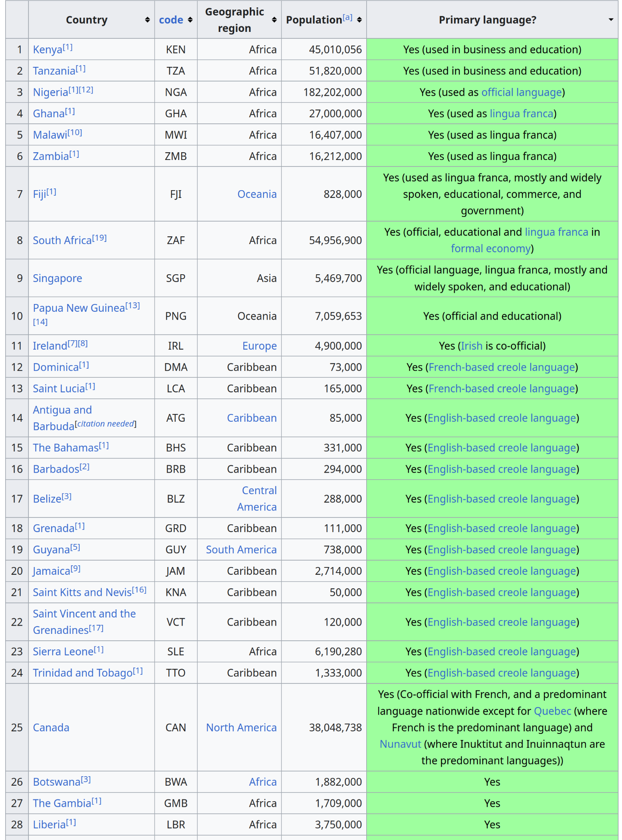Open lingua franca link in Ghana row
This screenshot has height=840, width=622.
point(521,113)
